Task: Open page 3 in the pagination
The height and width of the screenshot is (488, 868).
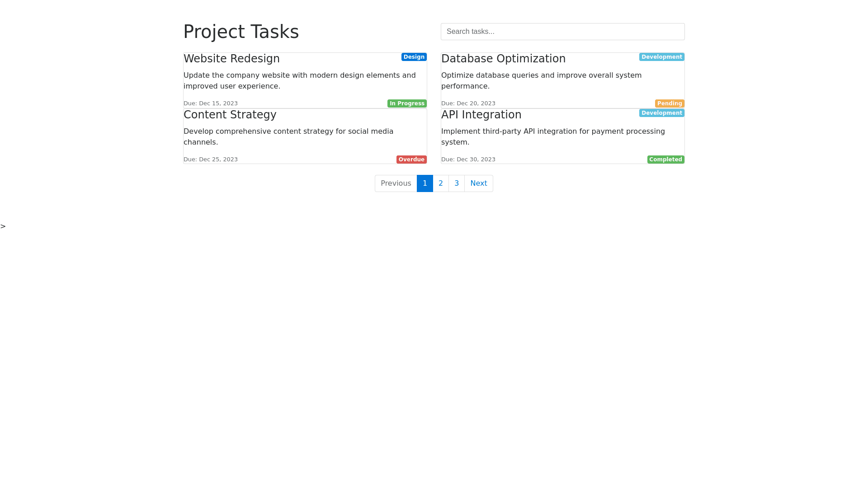Action: 457,183
